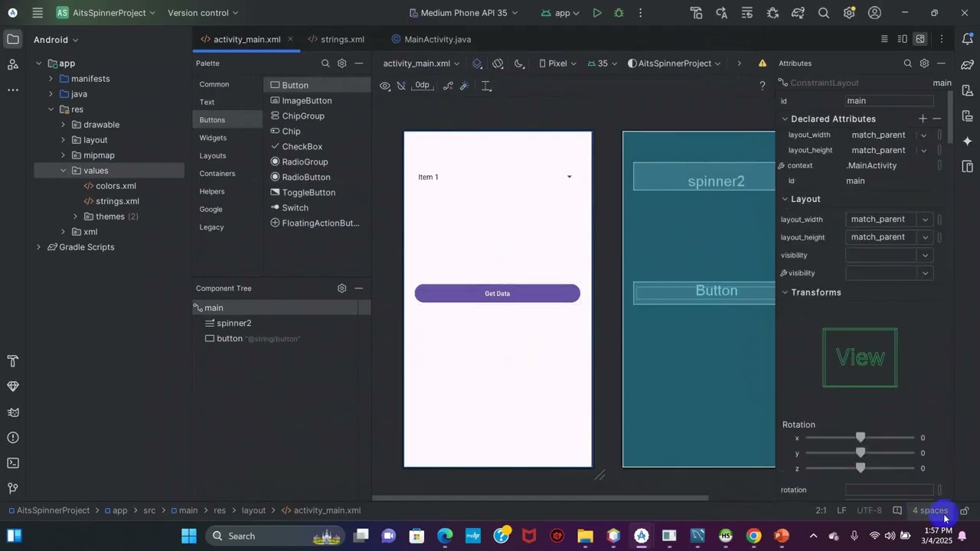Screen dimensions: 980x551
Task: Switch editor to Code view mode
Action: point(884,39)
